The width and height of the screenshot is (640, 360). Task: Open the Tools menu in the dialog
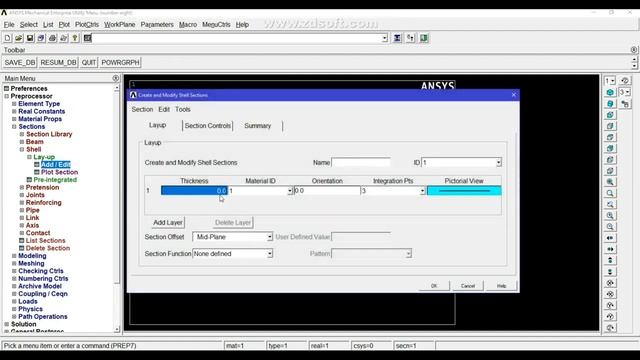coord(183,109)
